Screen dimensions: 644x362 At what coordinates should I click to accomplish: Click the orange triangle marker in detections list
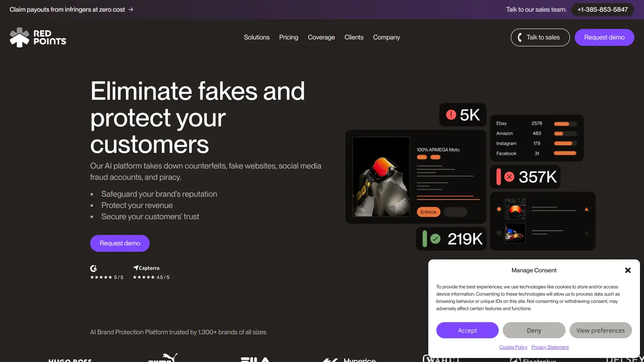point(586,209)
